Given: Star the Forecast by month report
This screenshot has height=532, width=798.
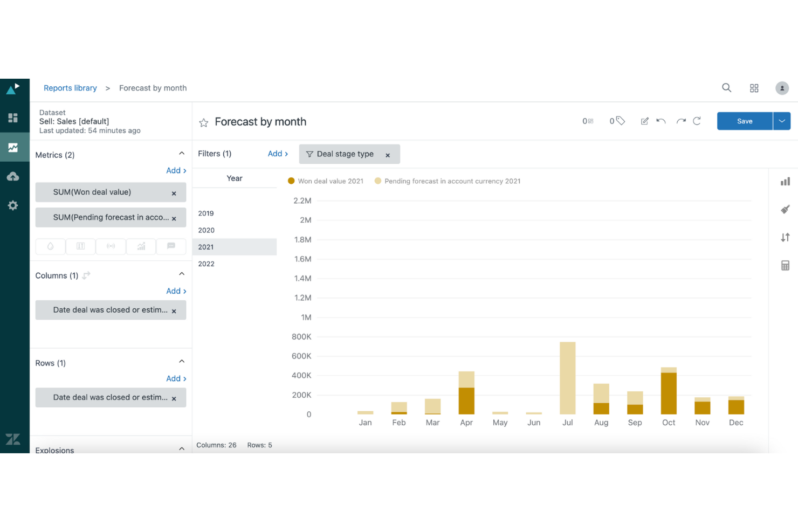Looking at the screenshot, I should coord(203,122).
